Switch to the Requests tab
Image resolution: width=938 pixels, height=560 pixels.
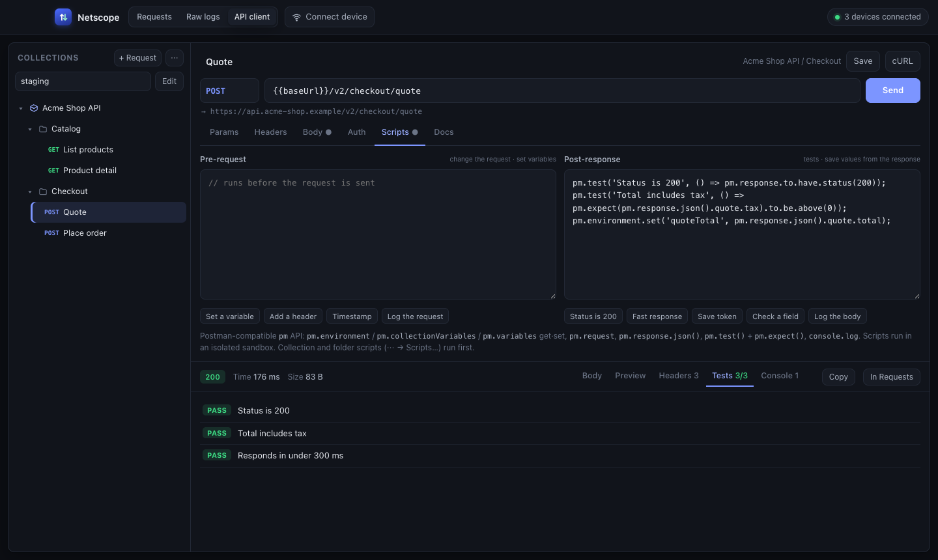pyautogui.click(x=154, y=17)
